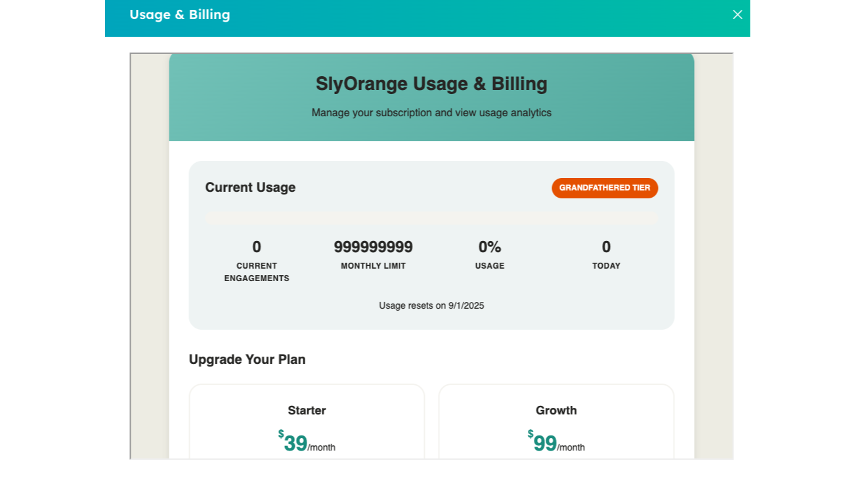This screenshot has height=488, width=868.
Task: Click the 0% usage figure
Action: pyautogui.click(x=489, y=247)
